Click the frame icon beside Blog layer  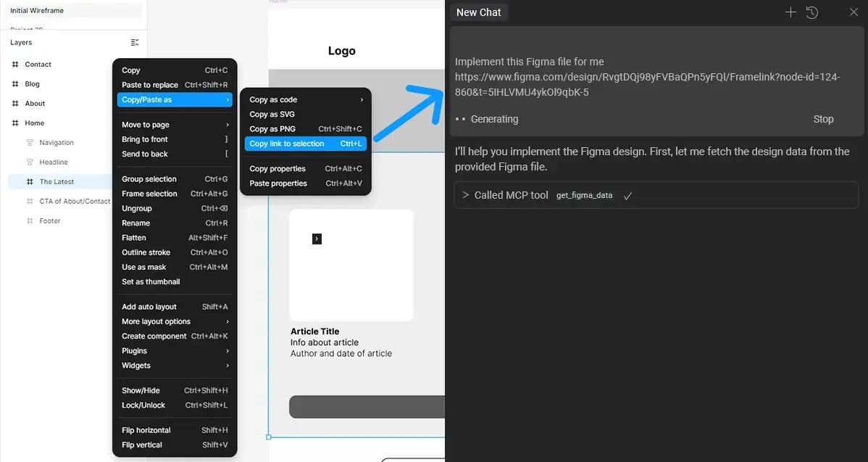pos(15,84)
